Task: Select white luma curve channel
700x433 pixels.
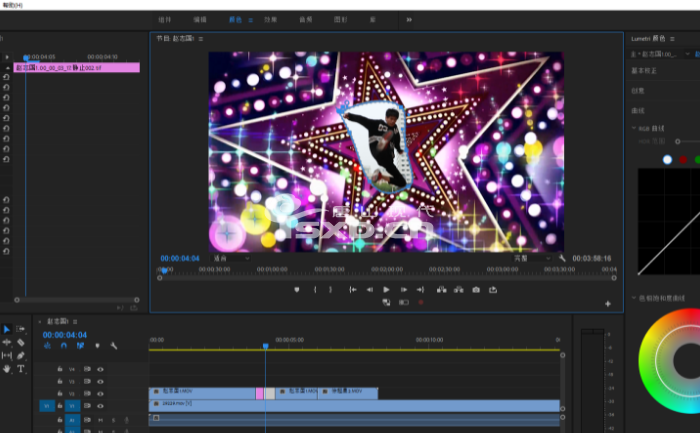Action: (x=667, y=160)
